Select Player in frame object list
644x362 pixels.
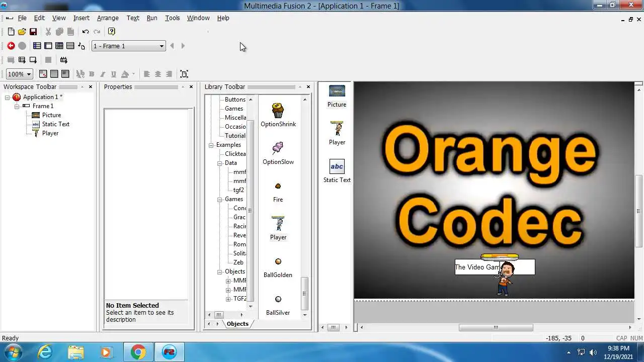(337, 133)
